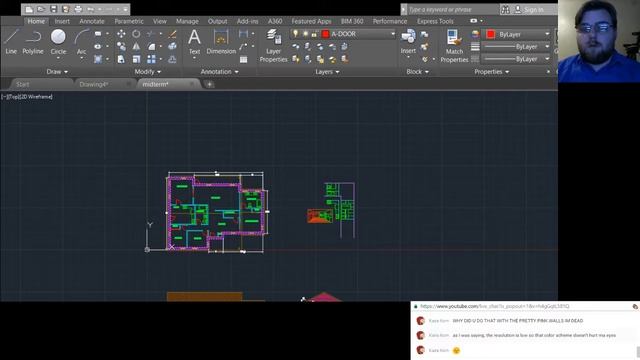Open the Express Tools ribbon tab
The width and height of the screenshot is (640, 360).
pyautogui.click(x=435, y=21)
